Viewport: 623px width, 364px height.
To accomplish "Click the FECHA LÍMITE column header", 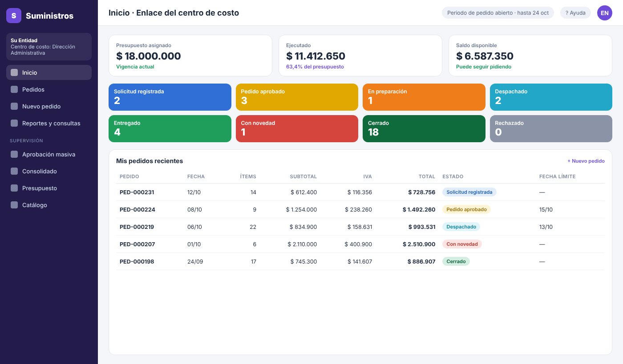I will tap(557, 176).
